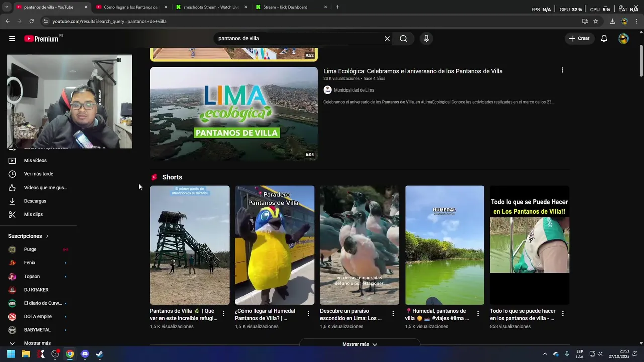Open options for Lima Ecológica video

click(562, 70)
